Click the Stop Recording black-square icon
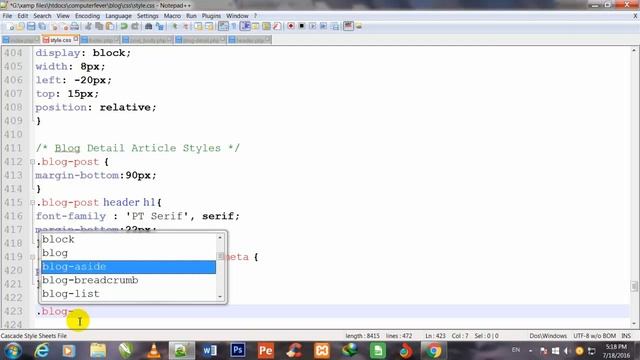 point(302,27)
